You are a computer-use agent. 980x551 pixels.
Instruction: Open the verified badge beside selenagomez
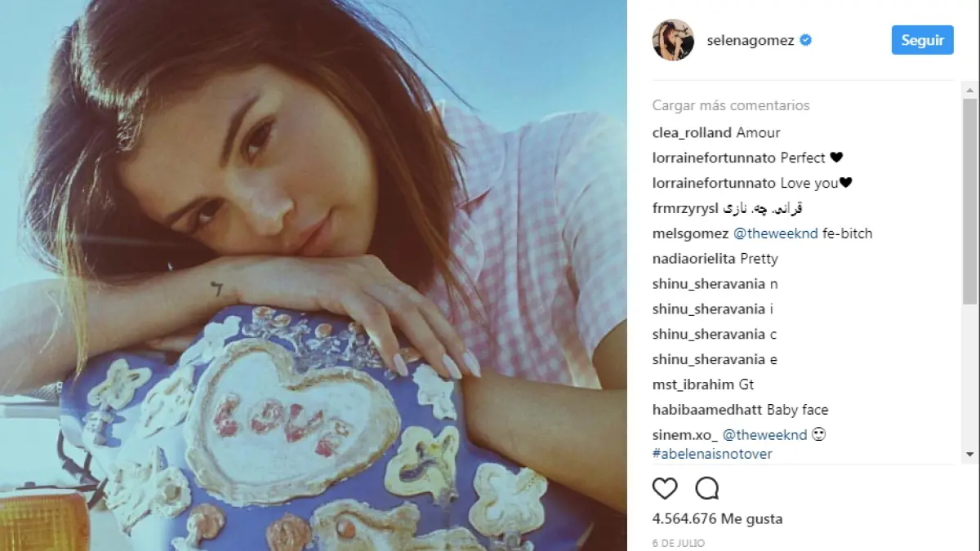point(806,40)
